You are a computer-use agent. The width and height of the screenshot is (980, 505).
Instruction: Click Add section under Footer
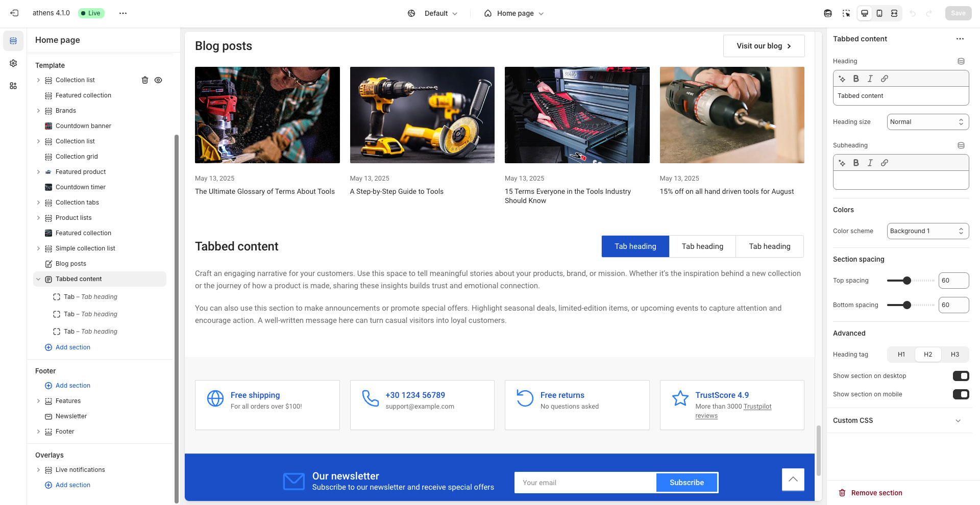(x=72, y=386)
